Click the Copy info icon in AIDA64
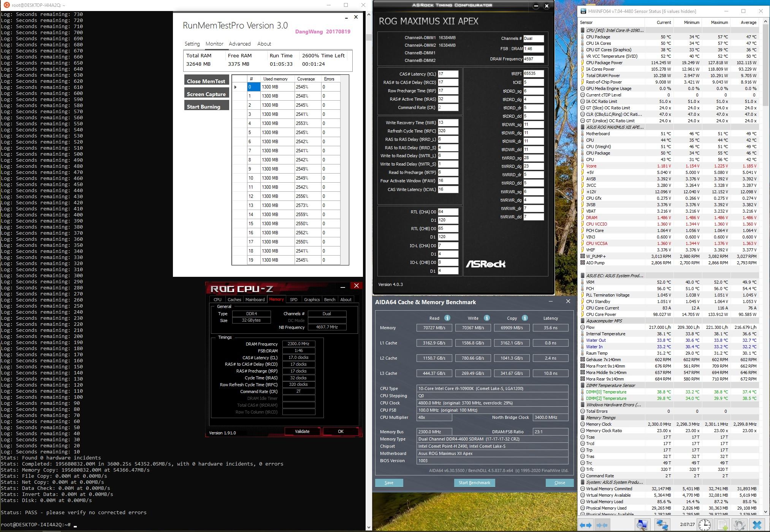Viewport: 770px width, 532px height. [x=525, y=318]
